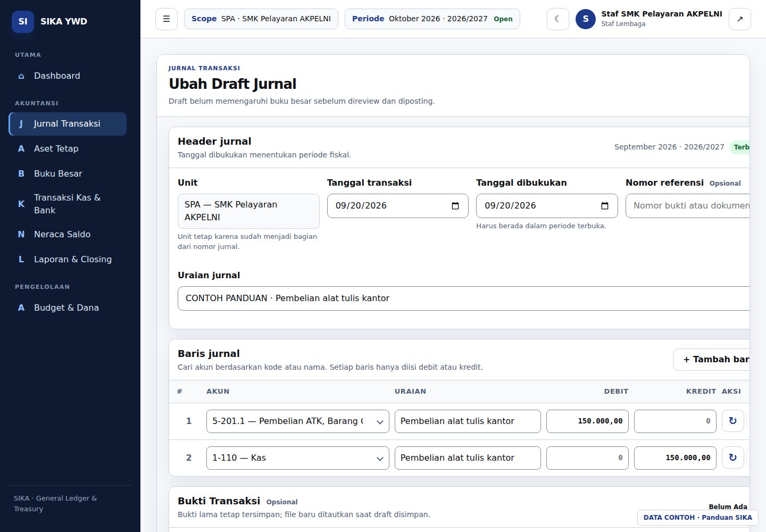Click the A icon beside Aset Tetap
This screenshot has height=532, width=766.
tap(21, 149)
